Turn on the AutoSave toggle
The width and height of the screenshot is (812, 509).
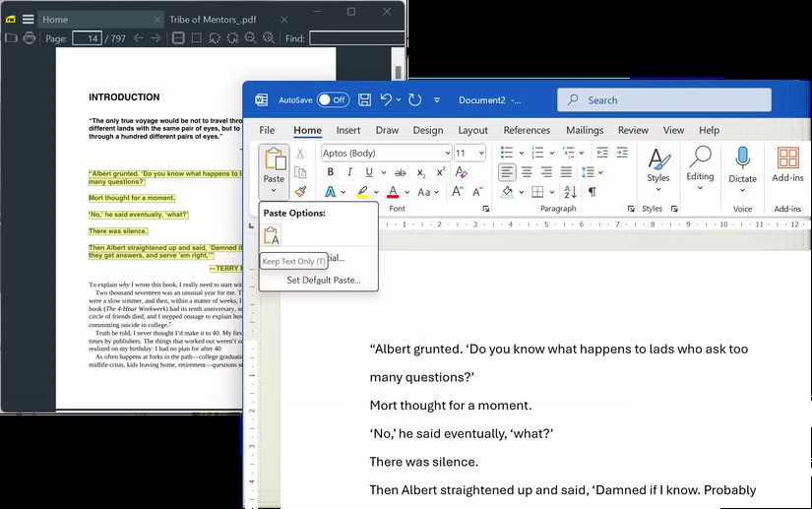point(333,99)
